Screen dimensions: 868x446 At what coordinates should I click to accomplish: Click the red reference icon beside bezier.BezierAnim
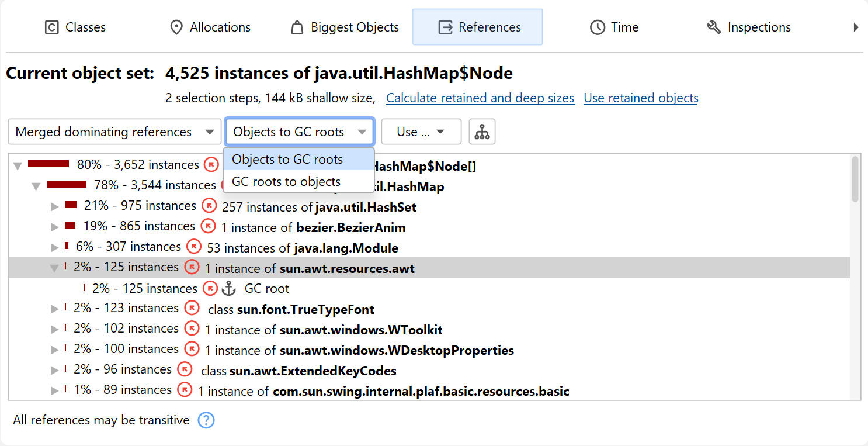208,227
